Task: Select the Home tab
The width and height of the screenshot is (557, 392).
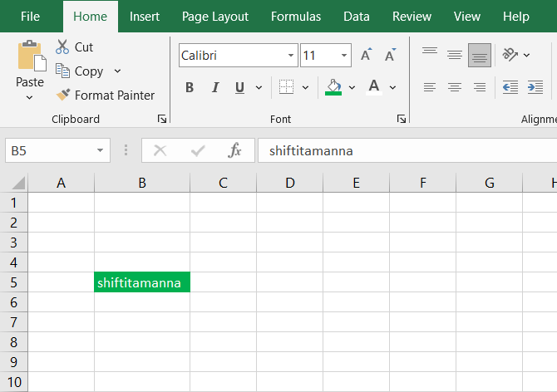Action: click(x=91, y=17)
